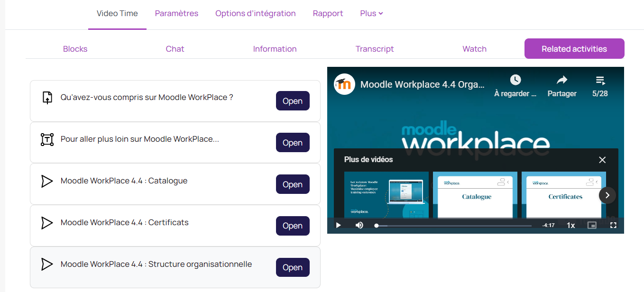
Task: Click the Partager share arrow icon
Action: pos(562,80)
